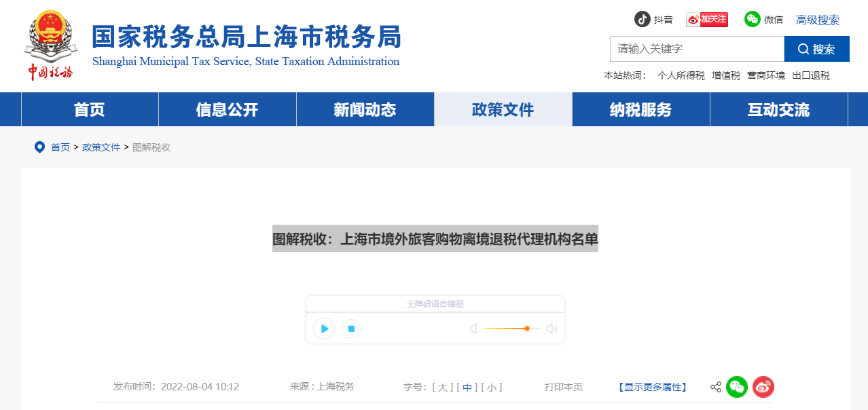This screenshot has height=410, width=868.
Task: Click hot word 增值税
Action: [x=726, y=75]
